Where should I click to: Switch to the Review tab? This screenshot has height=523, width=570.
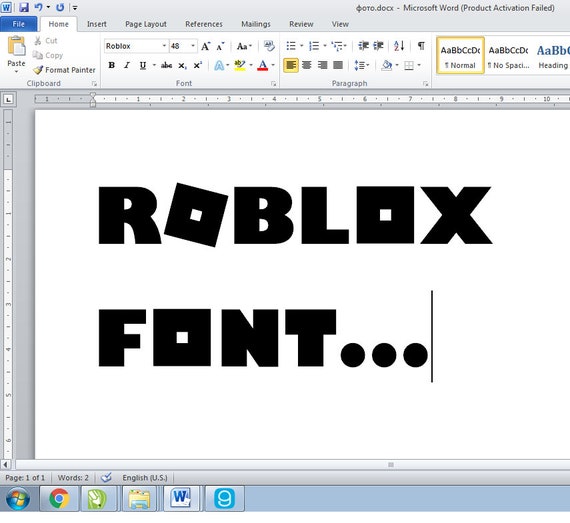tap(301, 24)
